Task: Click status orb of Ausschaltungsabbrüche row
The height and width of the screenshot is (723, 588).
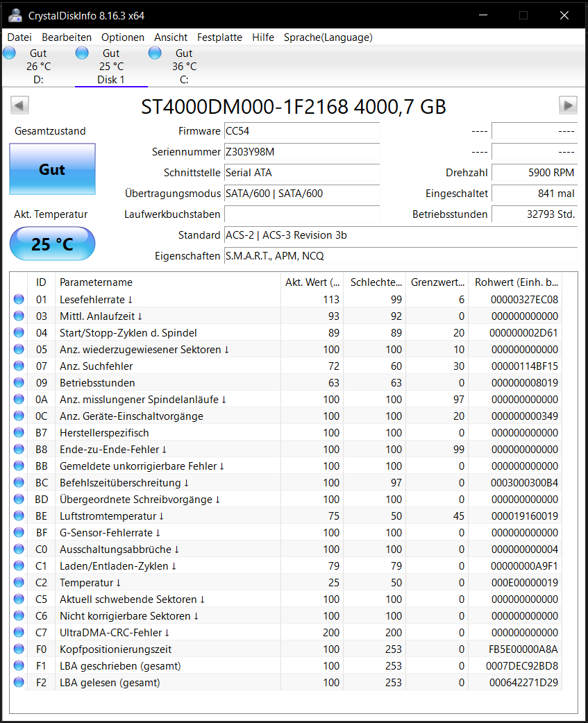Action: [19, 549]
